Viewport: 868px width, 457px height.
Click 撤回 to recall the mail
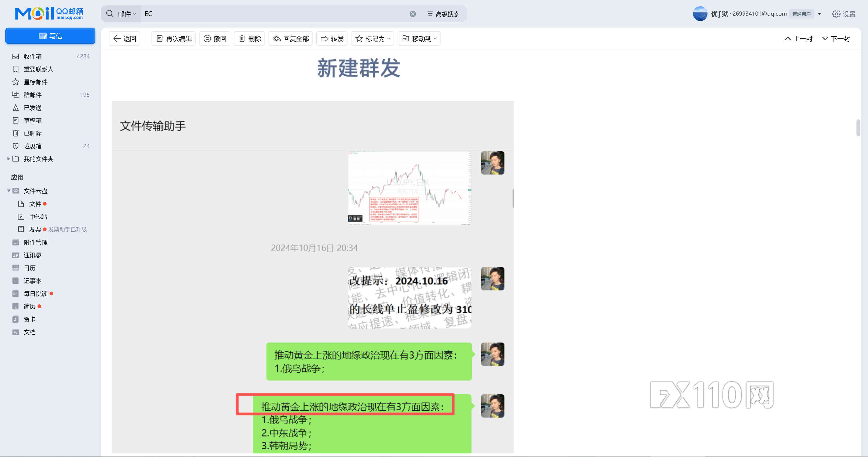(215, 39)
